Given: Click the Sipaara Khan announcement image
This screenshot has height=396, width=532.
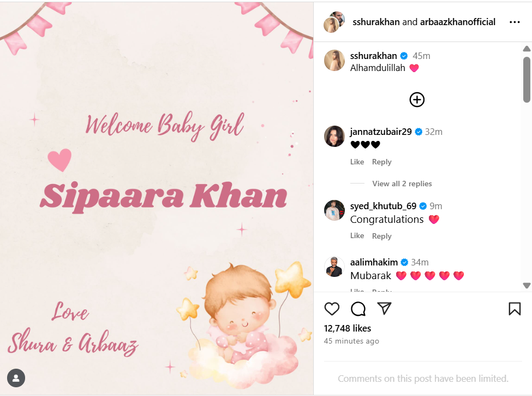Looking at the screenshot, I should [x=157, y=198].
